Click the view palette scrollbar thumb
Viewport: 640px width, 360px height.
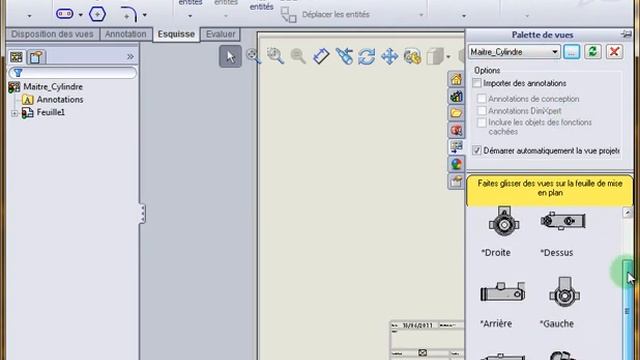point(627,310)
